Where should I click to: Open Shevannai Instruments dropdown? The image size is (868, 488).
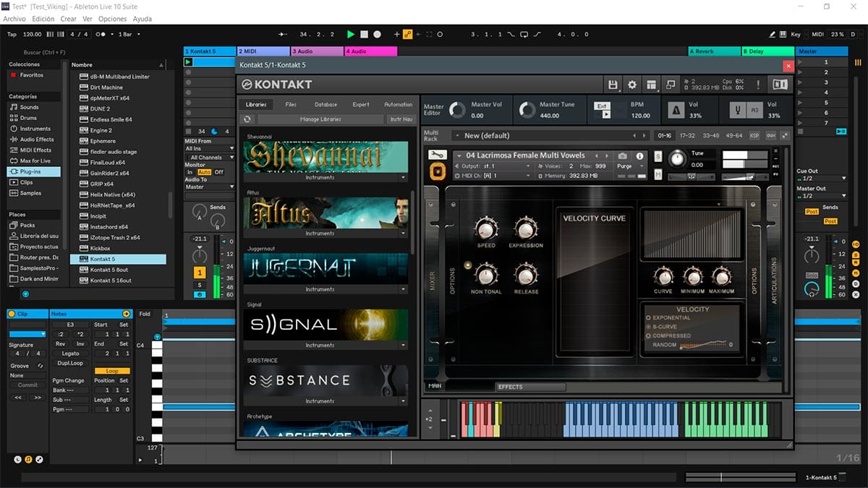[404, 177]
